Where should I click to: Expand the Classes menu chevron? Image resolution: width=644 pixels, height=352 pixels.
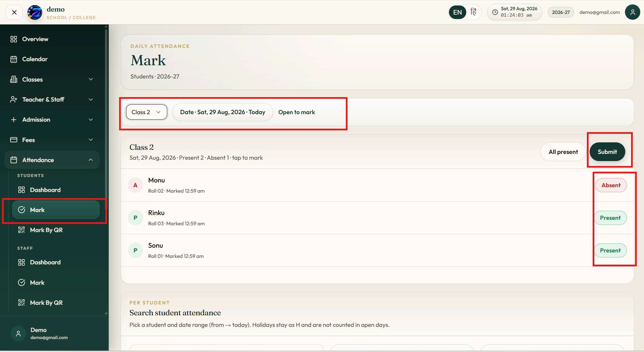(x=91, y=80)
